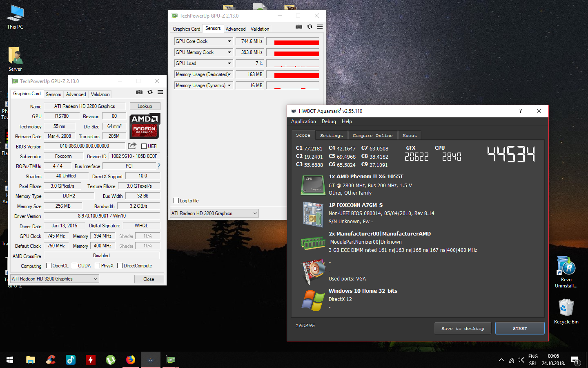Select Validation tab in Graphics Card GPU-Z window

point(100,94)
